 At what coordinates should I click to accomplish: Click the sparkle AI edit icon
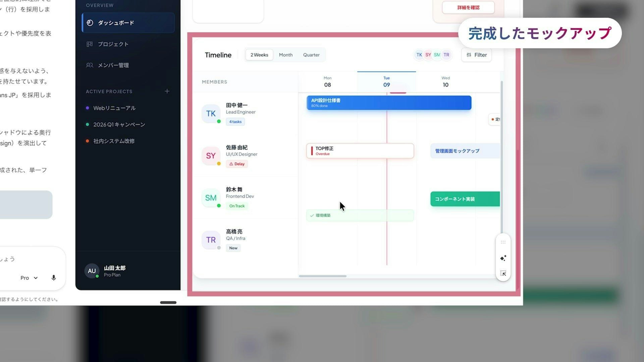coord(503,258)
